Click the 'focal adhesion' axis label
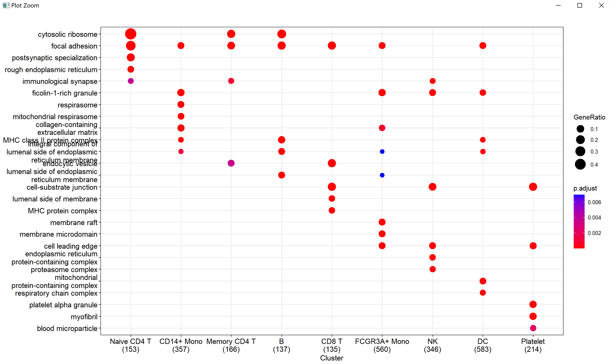The image size is (612, 364). click(74, 46)
